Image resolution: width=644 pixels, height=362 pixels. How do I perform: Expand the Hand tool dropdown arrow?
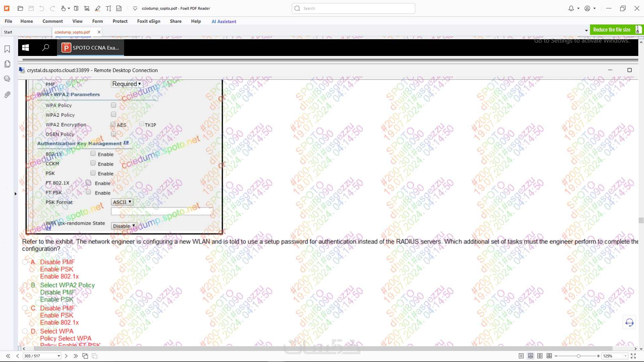click(x=69, y=8)
